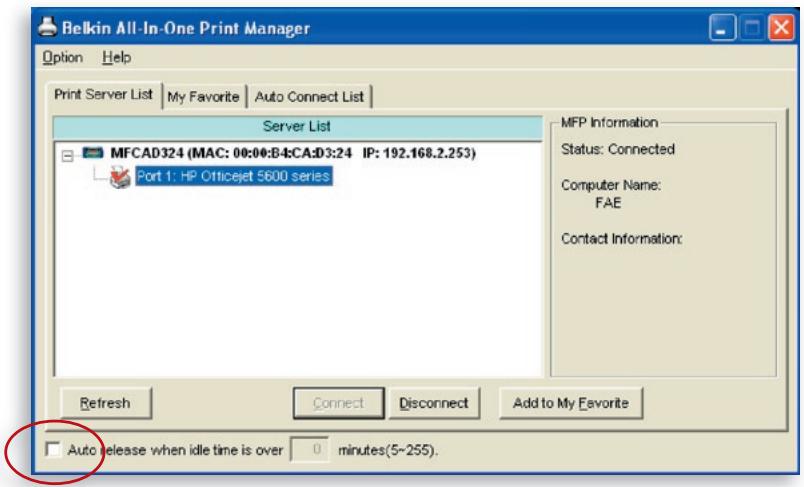Image resolution: width=804 pixels, height=487 pixels.
Task: Click the Computer Name: label
Action: pos(611,185)
